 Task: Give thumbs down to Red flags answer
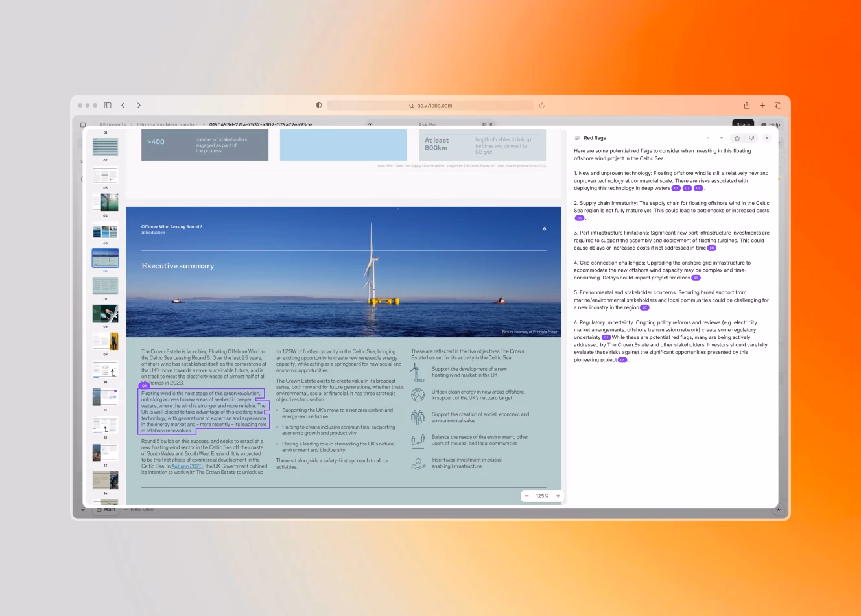point(751,138)
